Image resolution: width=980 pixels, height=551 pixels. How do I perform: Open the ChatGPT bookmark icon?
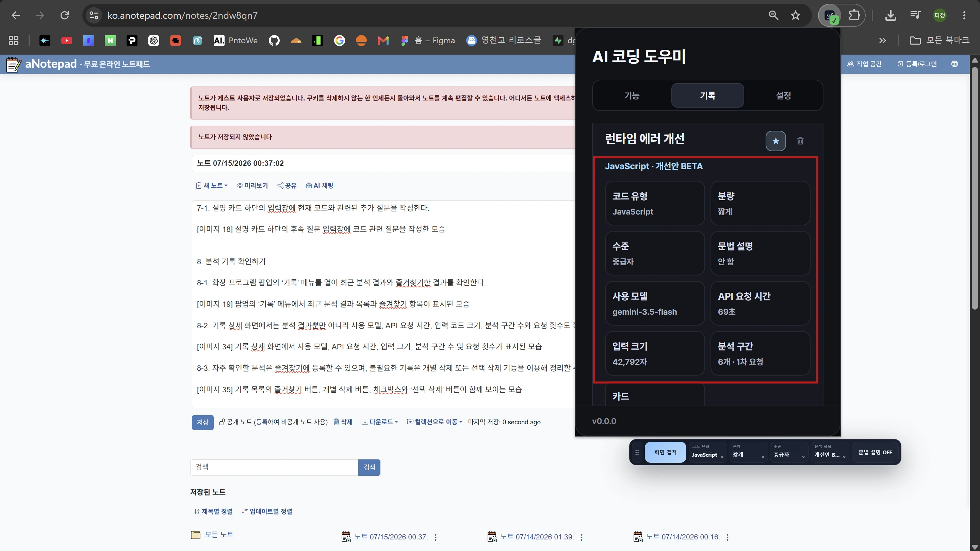click(x=154, y=41)
